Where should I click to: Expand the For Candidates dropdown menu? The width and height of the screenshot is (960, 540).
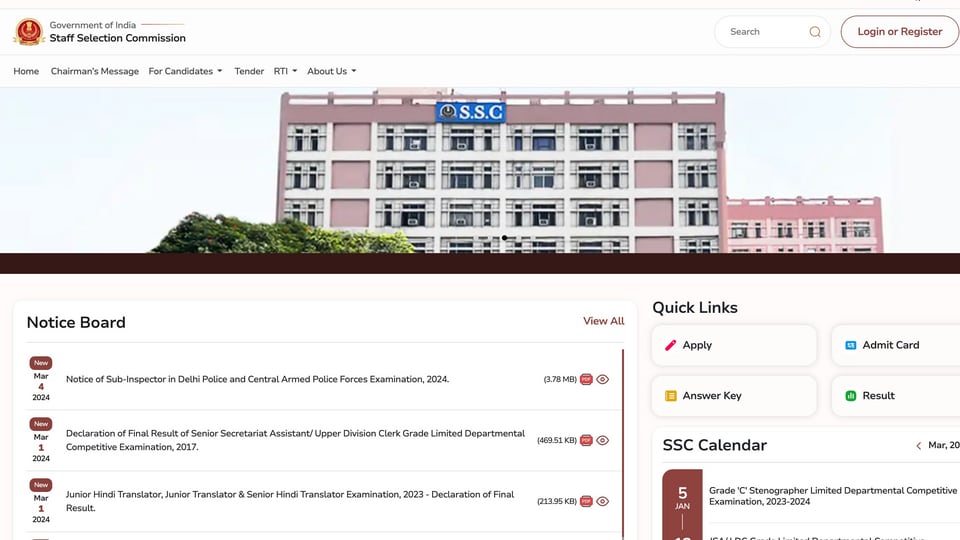coord(185,71)
